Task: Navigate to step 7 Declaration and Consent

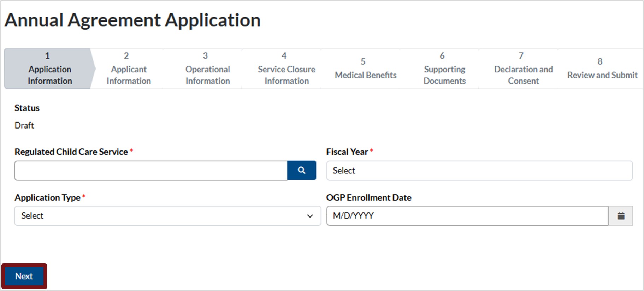Action: click(523, 69)
